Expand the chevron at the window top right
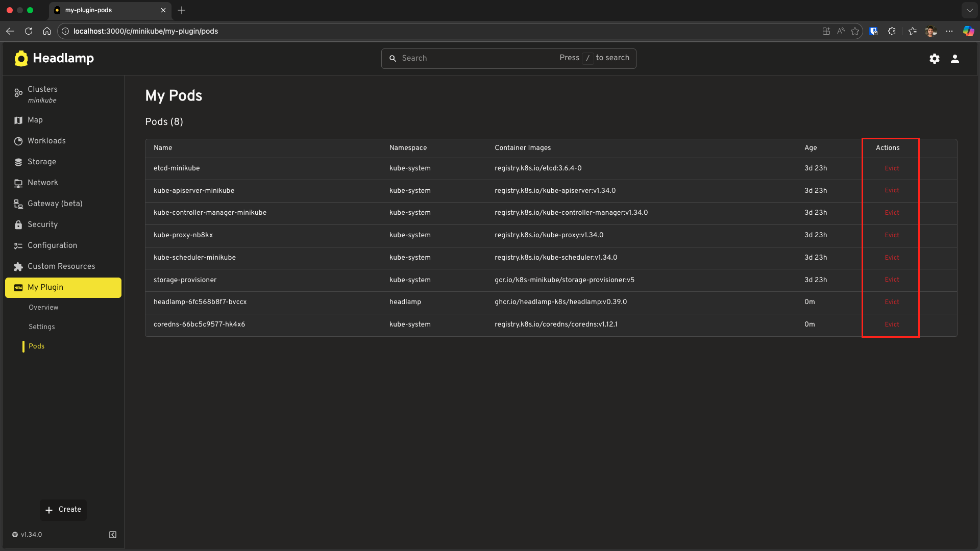The height and width of the screenshot is (551, 980). coord(969,10)
